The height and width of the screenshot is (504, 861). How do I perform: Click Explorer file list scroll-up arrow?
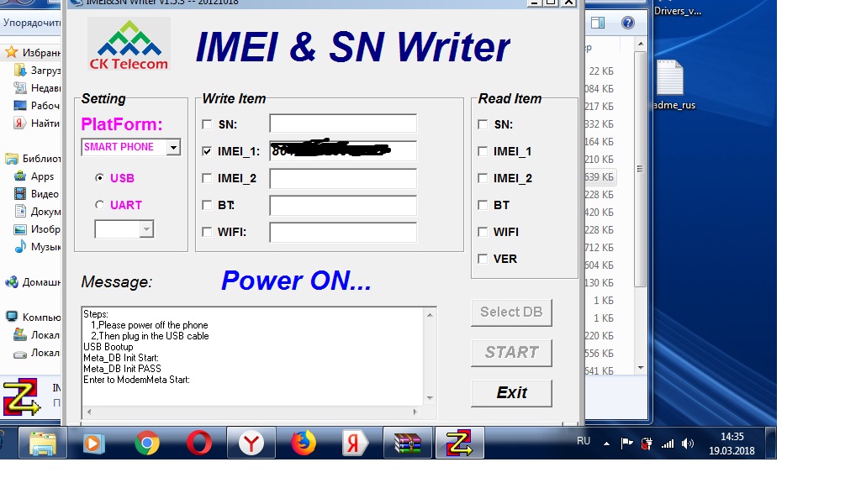click(640, 44)
